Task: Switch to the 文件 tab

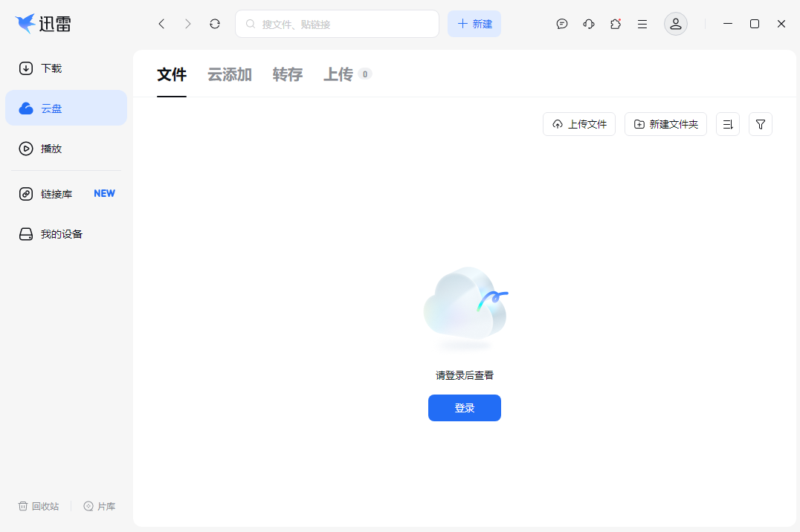Action: click(x=172, y=74)
